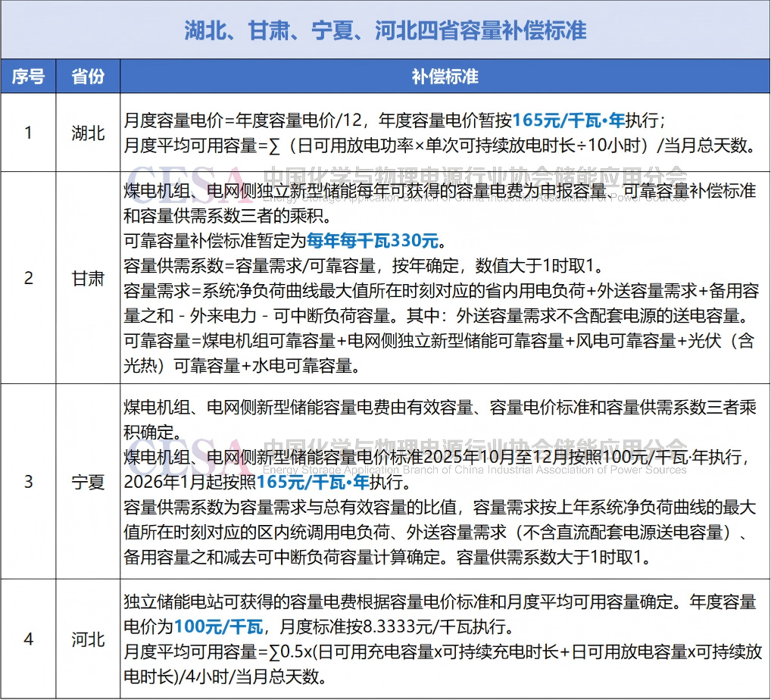
Task: Select the 湖北 province cell
Action: [x=88, y=133]
